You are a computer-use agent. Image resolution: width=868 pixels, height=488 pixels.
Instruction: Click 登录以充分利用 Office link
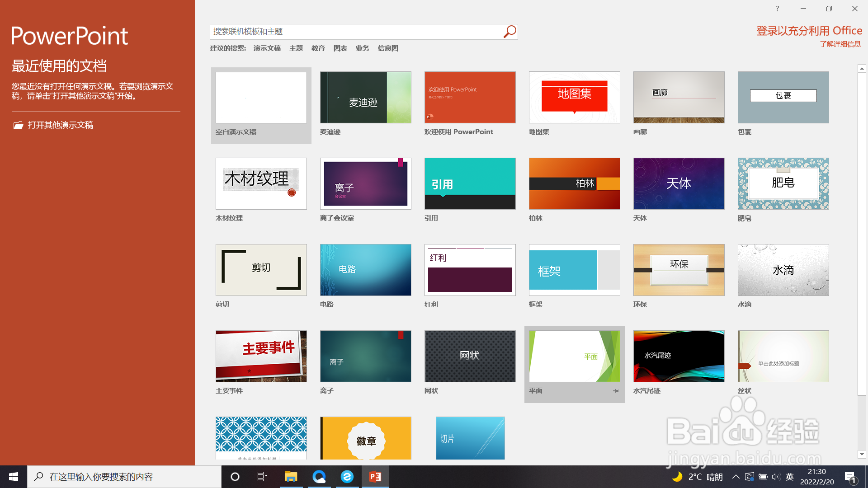pyautogui.click(x=809, y=31)
